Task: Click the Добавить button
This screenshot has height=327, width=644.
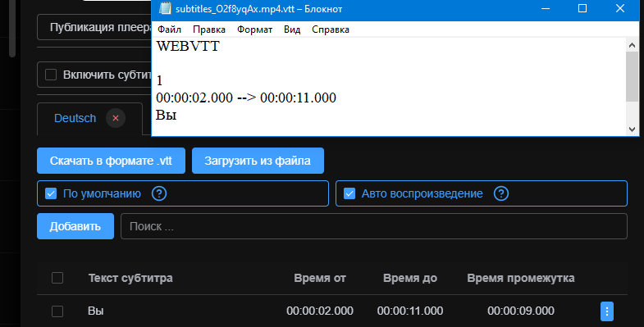Action: click(x=75, y=226)
